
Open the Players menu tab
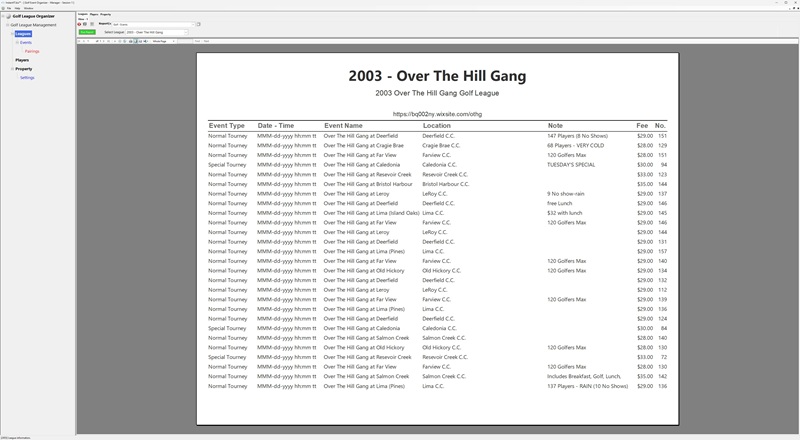click(93, 14)
